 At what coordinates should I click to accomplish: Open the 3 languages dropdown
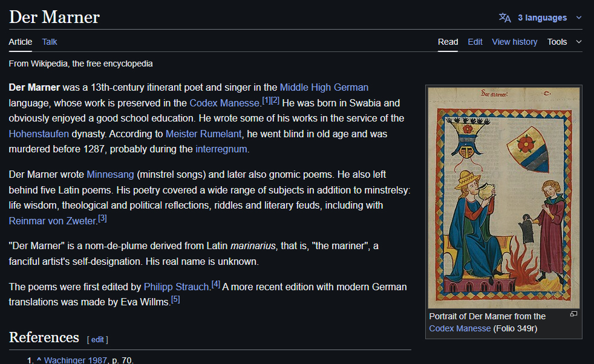point(542,18)
